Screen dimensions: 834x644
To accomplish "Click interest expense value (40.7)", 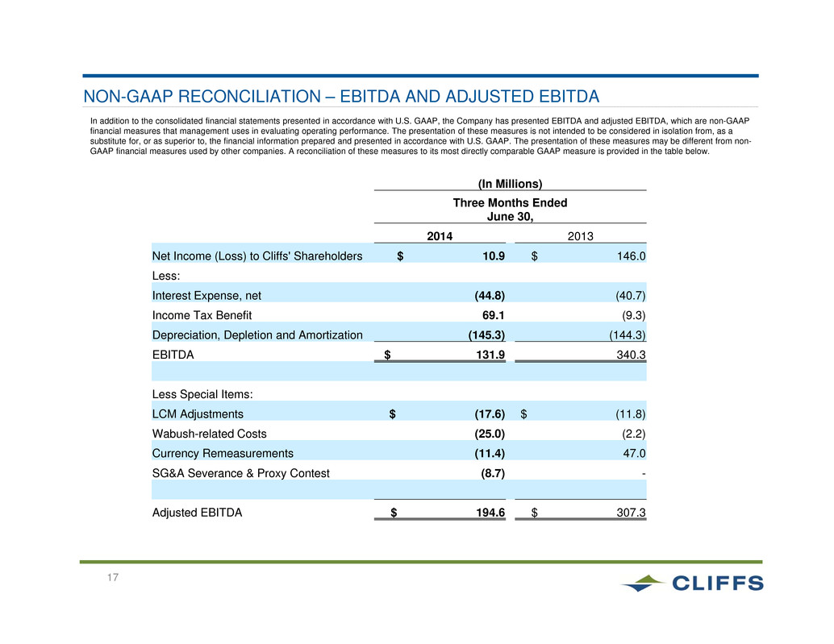I will point(630,296).
